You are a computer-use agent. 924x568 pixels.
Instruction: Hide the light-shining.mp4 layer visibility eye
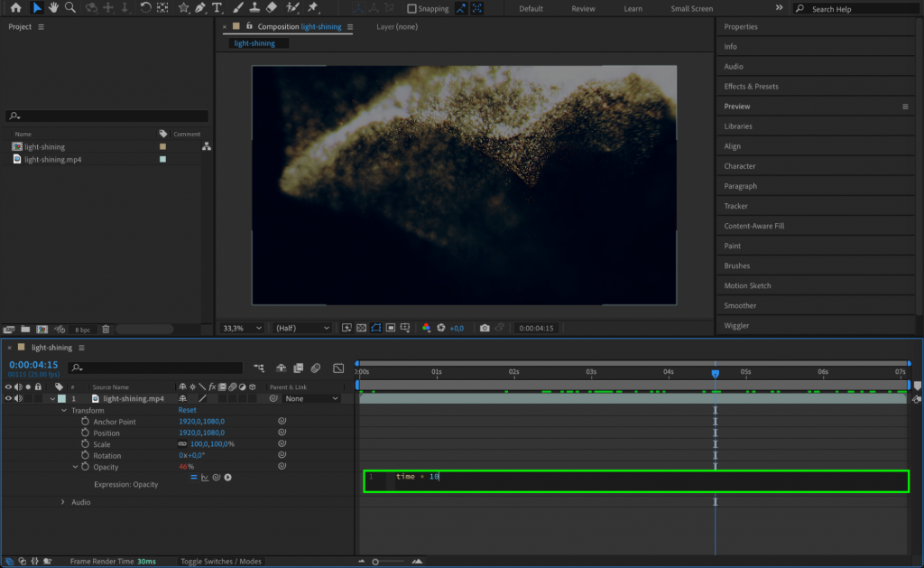7,398
